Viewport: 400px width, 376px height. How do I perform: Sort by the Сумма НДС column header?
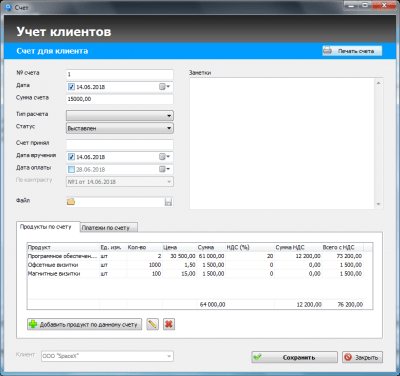pos(298,247)
